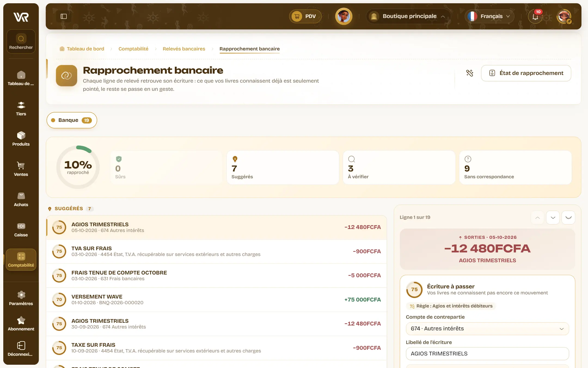Image resolution: width=588 pixels, height=368 pixels.
Task: Filter by the Suggérés card
Action: tap(283, 167)
